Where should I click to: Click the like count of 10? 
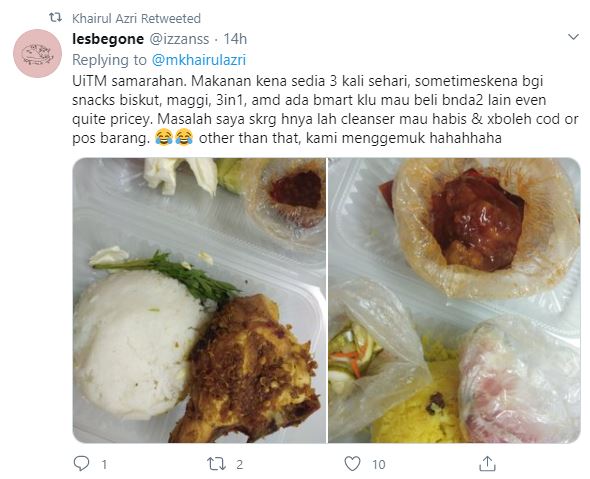coord(379,465)
